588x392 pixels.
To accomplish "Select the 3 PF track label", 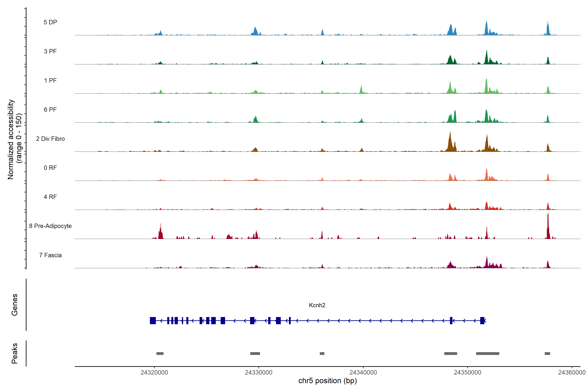I will (x=50, y=51).
